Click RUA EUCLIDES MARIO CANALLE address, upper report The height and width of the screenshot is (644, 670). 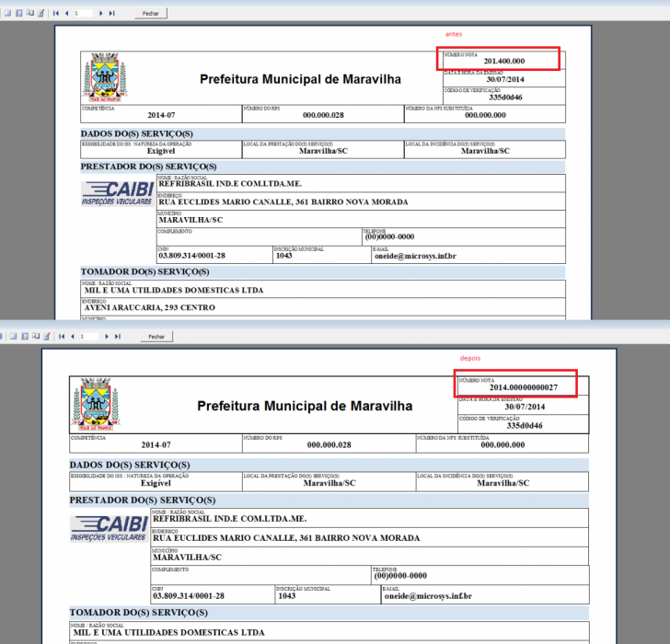click(283, 202)
